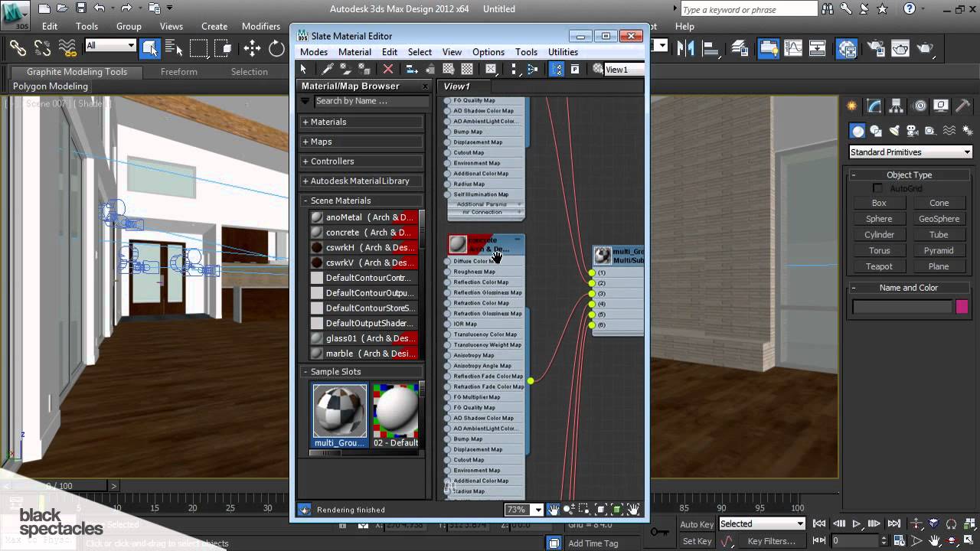Collapse the Object Type rollout

(x=909, y=175)
